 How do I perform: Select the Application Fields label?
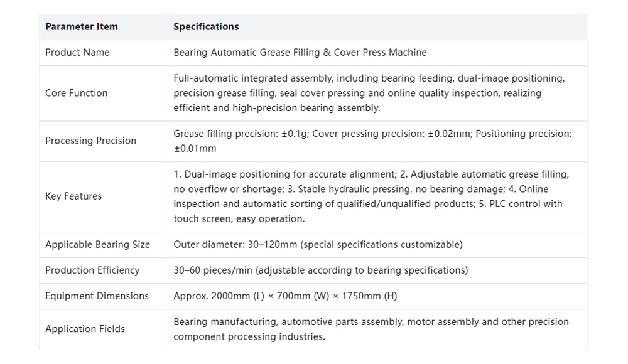(x=85, y=329)
